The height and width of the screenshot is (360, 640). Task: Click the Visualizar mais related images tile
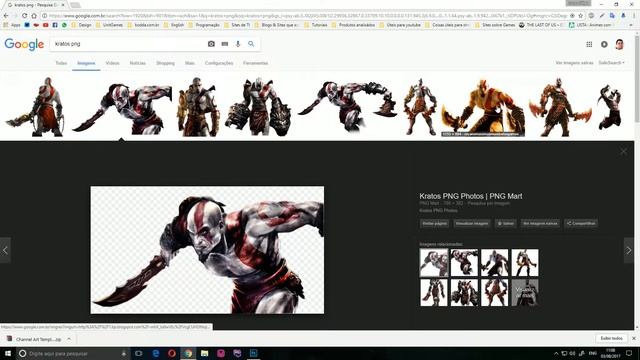coord(525,293)
